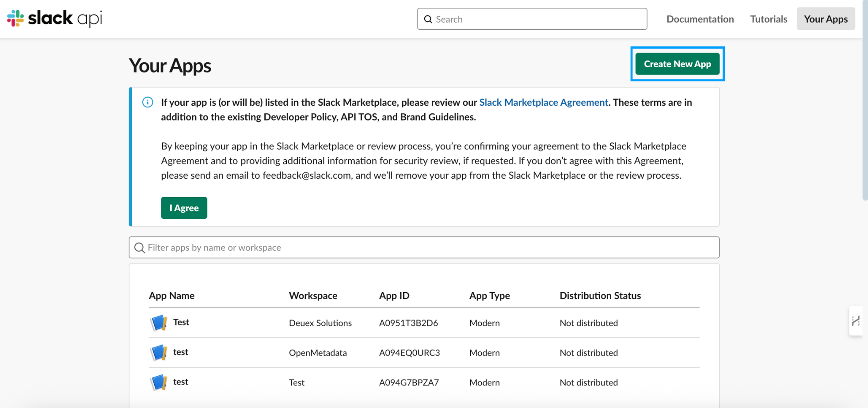Open the Test app in Deuex Solutions
This screenshot has height=408, width=868.
[181, 322]
